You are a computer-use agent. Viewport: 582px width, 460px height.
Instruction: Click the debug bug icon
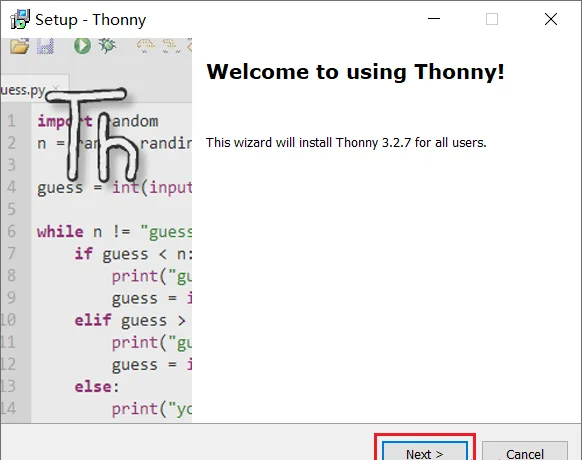tap(107, 46)
